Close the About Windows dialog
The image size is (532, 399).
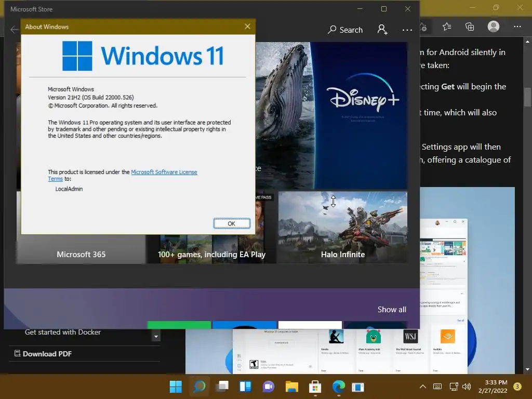(x=247, y=26)
